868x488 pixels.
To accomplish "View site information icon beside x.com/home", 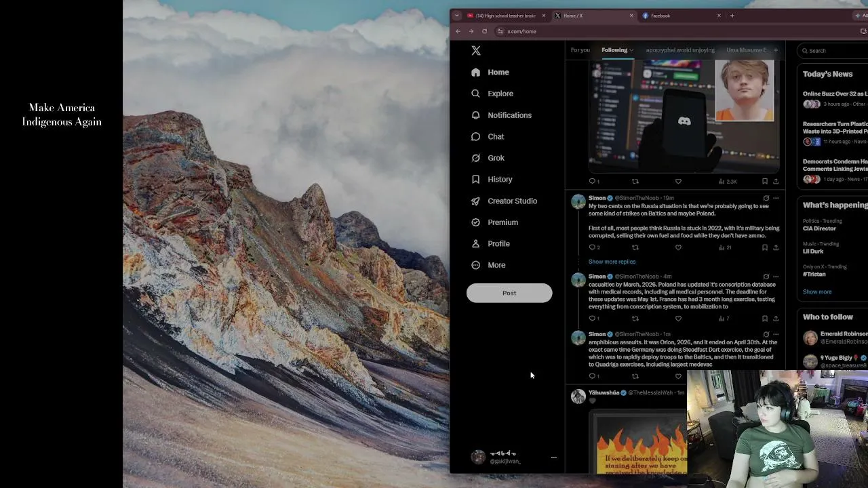I will pyautogui.click(x=500, y=31).
